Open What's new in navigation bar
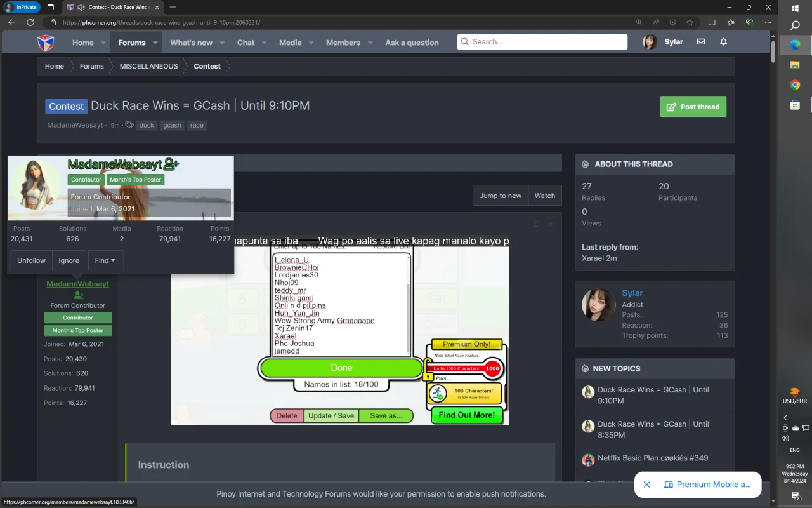The width and height of the screenshot is (812, 508). pyautogui.click(x=191, y=43)
